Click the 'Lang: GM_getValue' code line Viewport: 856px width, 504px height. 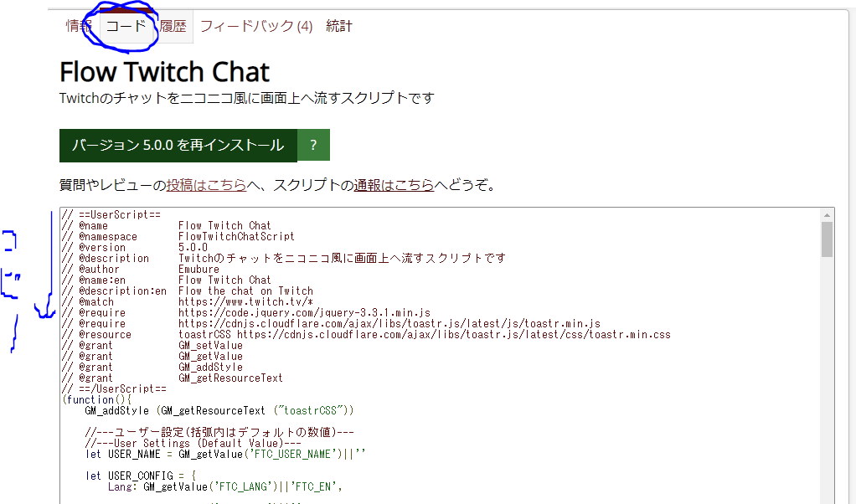pos(225,487)
